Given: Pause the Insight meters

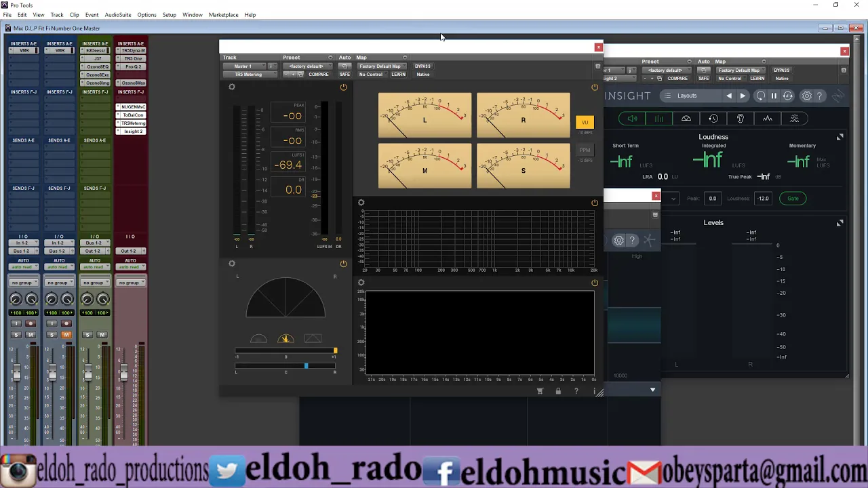Looking at the screenshot, I should click(774, 96).
